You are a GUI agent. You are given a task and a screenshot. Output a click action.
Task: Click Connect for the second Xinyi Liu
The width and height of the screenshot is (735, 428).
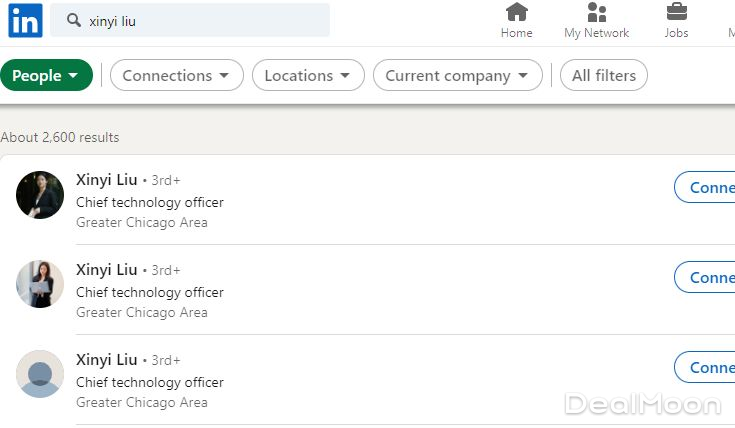click(706, 278)
